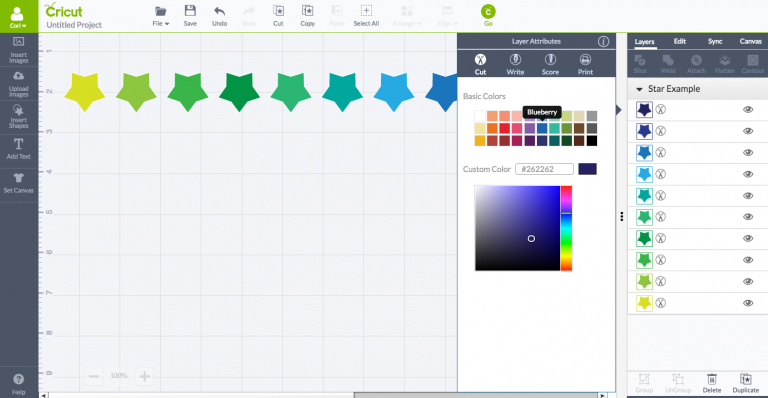Click the panel drag handle dots
The height and width of the screenshot is (398, 768).
[622, 216]
